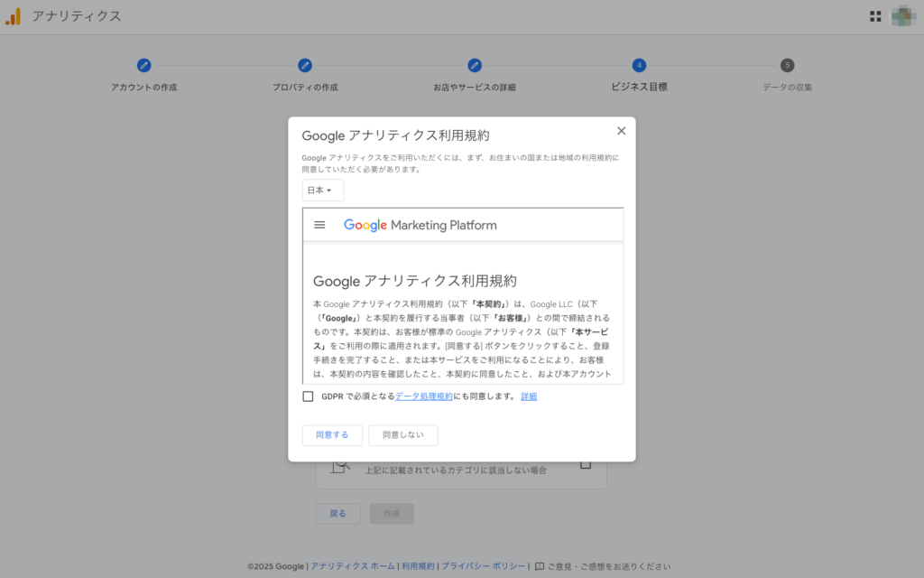Close the 利用規約 dialog with the X

pyautogui.click(x=621, y=130)
